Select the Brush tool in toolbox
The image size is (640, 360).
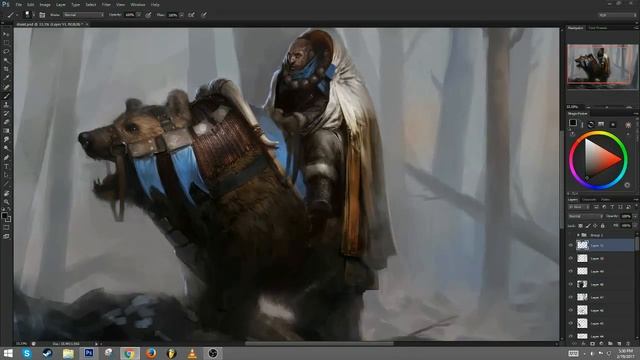pyautogui.click(x=6, y=96)
